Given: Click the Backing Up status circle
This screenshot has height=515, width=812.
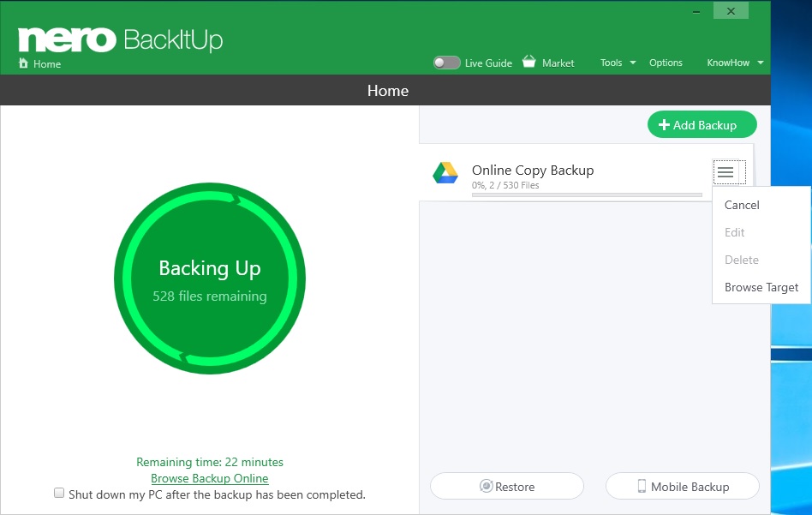Looking at the screenshot, I should pos(210,278).
